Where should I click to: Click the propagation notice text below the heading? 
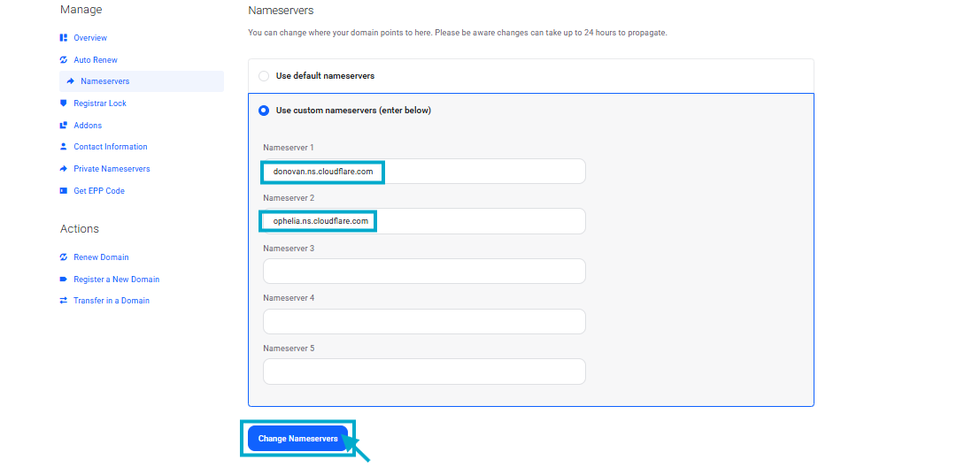458,33
